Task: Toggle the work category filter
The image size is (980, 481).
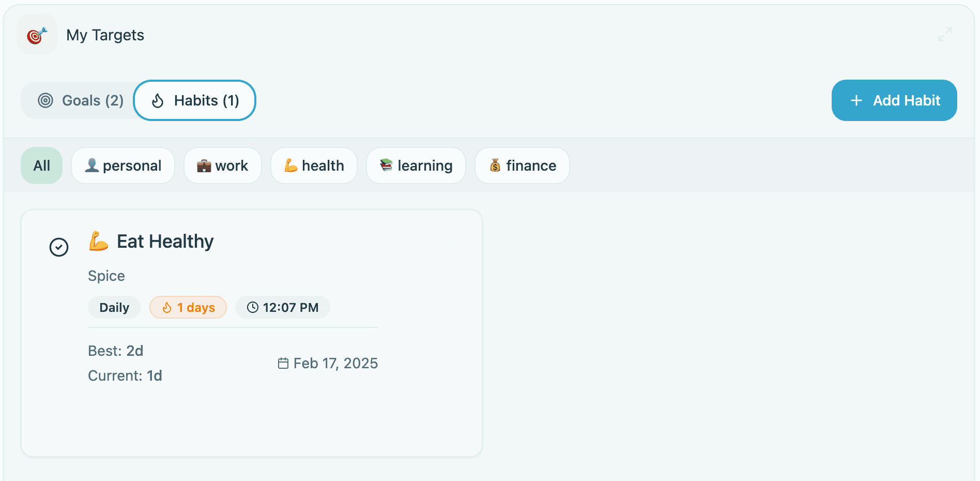Action: pyautogui.click(x=222, y=165)
